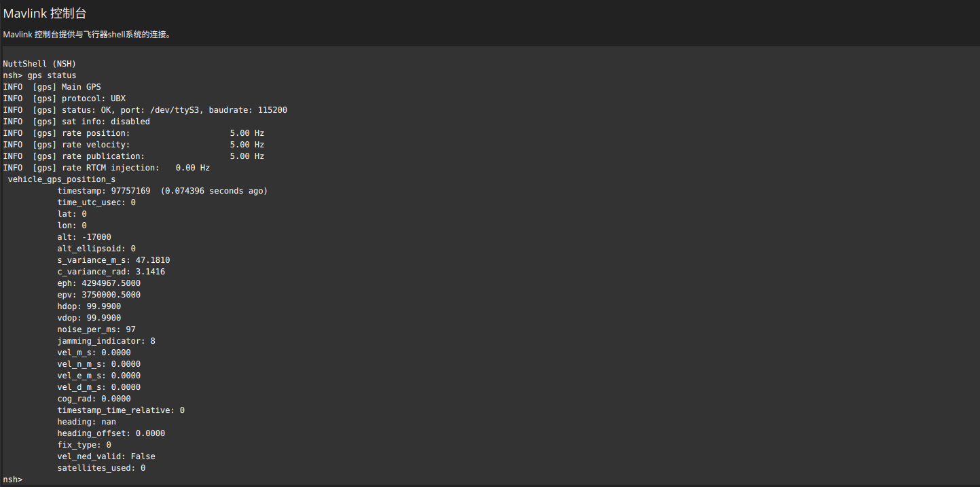The height and width of the screenshot is (487, 980).
Task: Click the rate position 5.00 Hz value
Action: click(x=247, y=133)
